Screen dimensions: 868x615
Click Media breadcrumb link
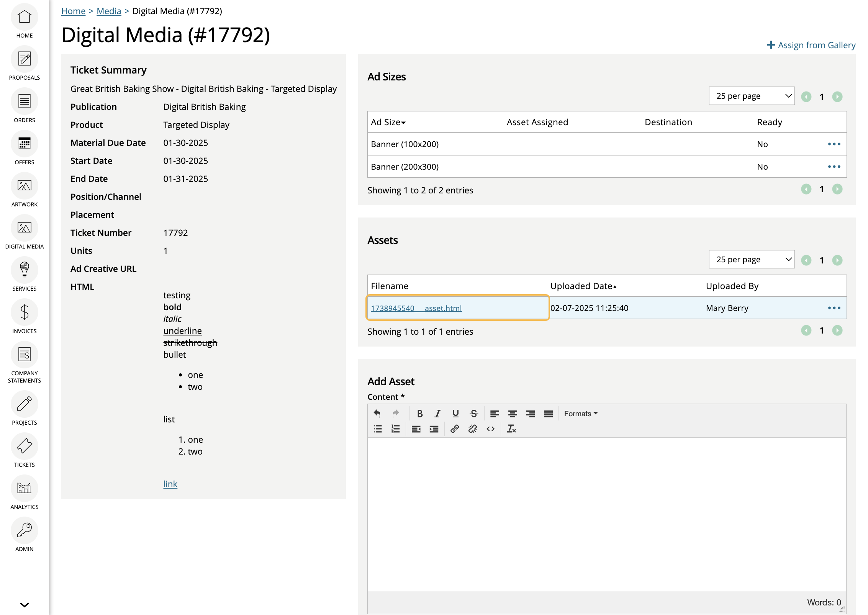pyautogui.click(x=109, y=11)
